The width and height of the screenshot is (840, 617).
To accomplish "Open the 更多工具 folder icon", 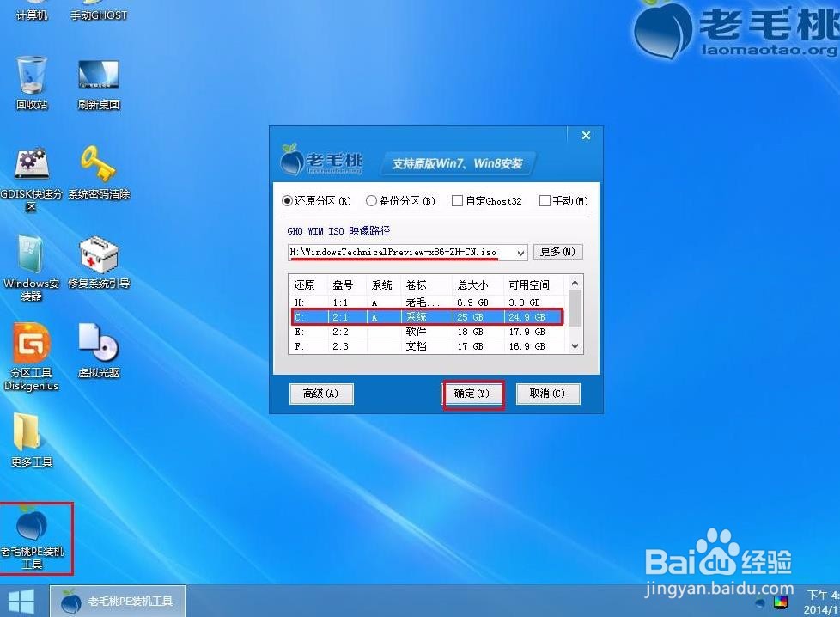I will pyautogui.click(x=32, y=440).
